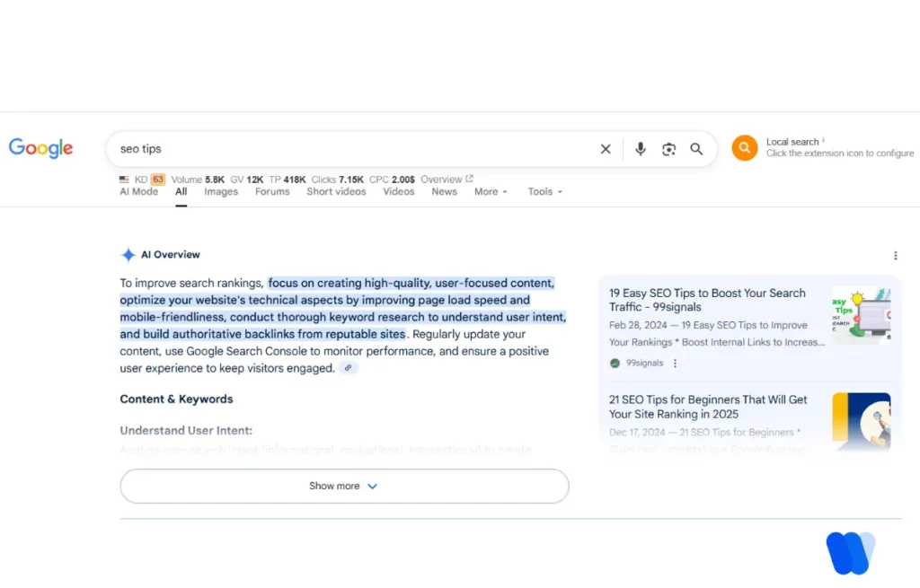Expand AI Overview with Show more
This screenshot has width=920, height=588.
pyautogui.click(x=344, y=486)
